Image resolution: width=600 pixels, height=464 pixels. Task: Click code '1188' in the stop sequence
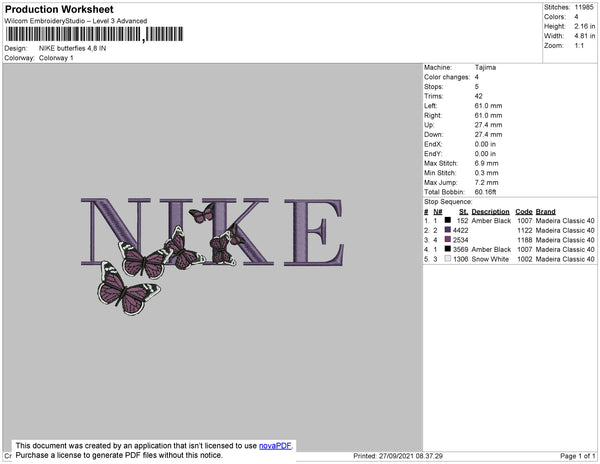[525, 240]
